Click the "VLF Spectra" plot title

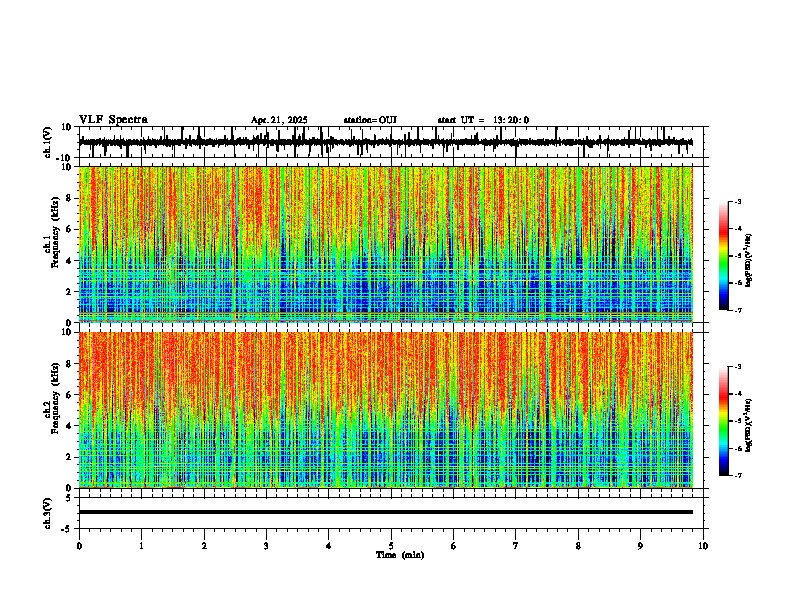[x=113, y=120]
